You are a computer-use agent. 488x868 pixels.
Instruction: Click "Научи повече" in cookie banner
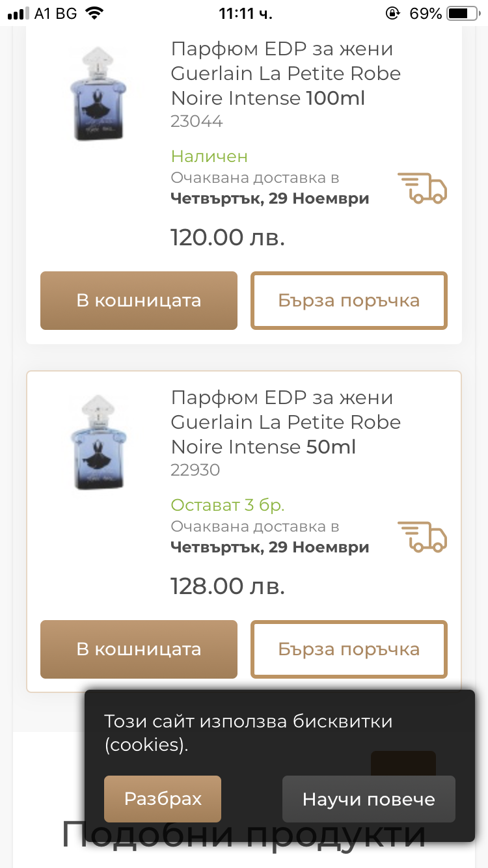[368, 799]
